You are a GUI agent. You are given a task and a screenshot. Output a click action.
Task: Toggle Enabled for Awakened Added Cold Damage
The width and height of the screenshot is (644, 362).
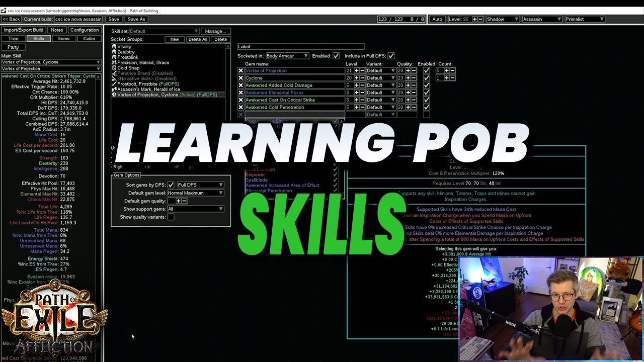tap(427, 85)
